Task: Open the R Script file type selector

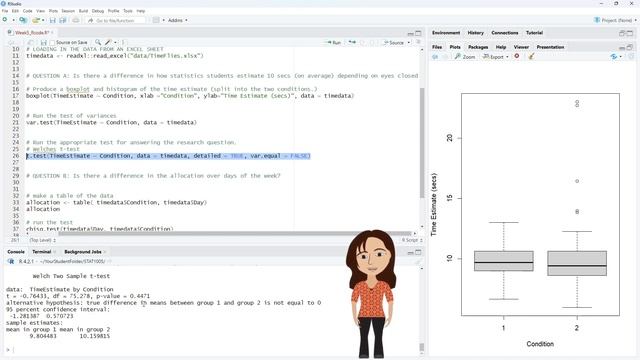Action: tap(412, 240)
